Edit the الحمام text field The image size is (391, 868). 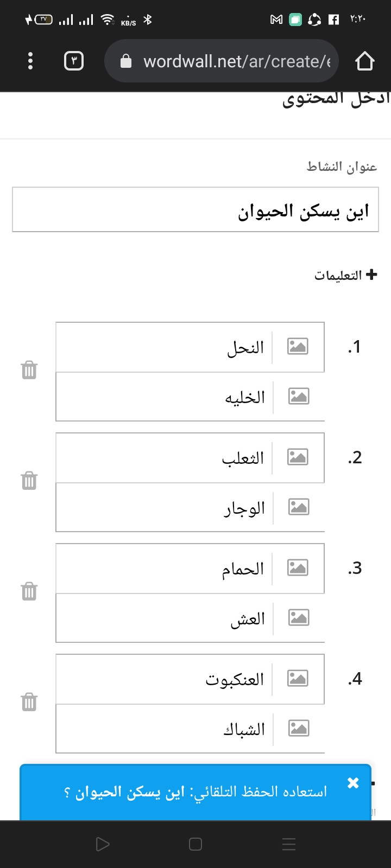click(x=163, y=569)
